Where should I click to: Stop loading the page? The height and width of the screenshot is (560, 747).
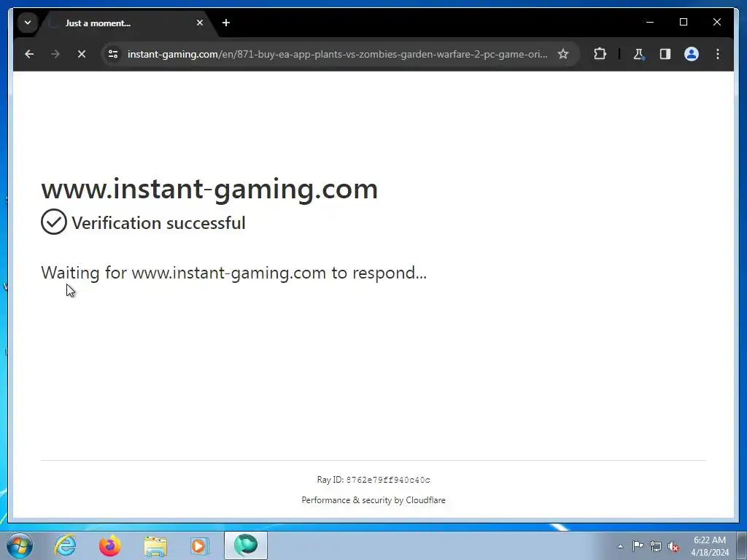[82, 54]
